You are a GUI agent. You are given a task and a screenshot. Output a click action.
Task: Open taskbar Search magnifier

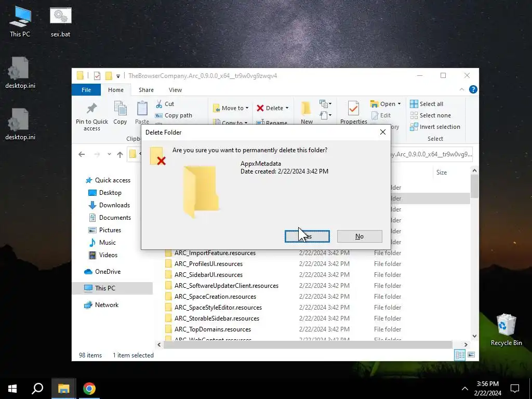37,389
